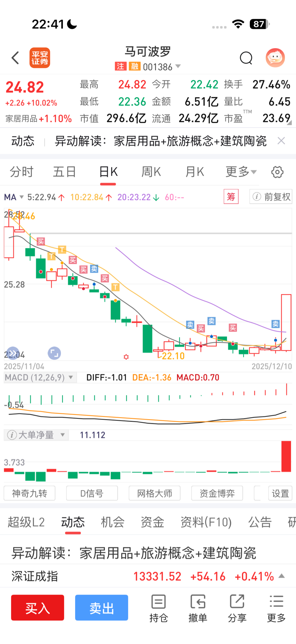This screenshot has width=296, height=644.
Task: Select the D信号 indicator button
Action: [x=92, y=493]
